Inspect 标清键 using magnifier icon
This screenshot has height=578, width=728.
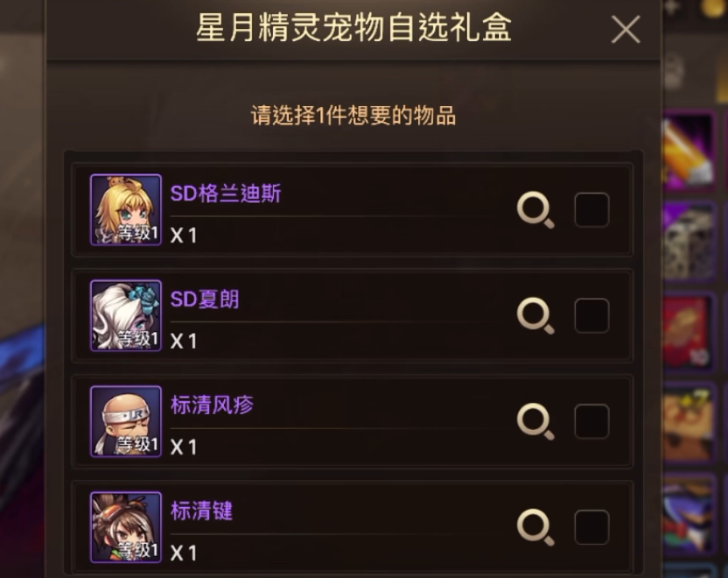click(x=535, y=527)
